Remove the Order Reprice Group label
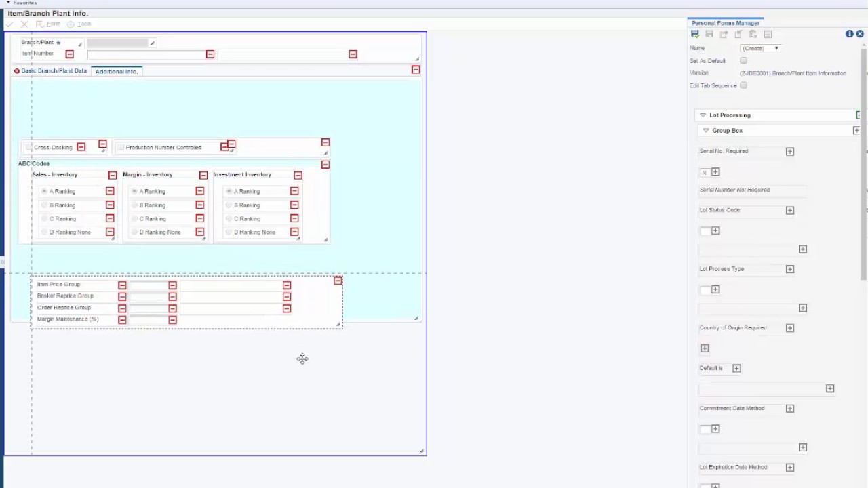 click(x=122, y=308)
